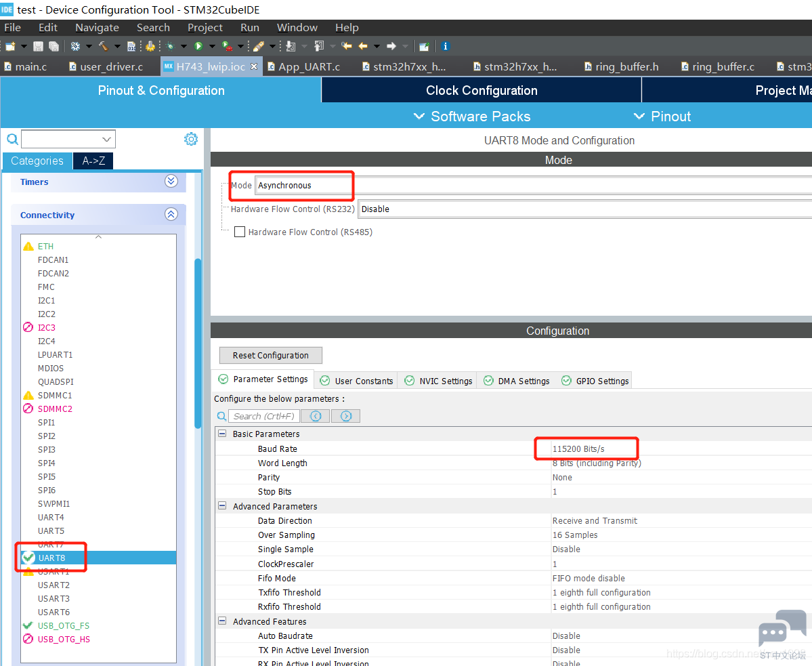Switch to the Clock Configuration tab
This screenshot has height=666, width=812.
point(482,91)
